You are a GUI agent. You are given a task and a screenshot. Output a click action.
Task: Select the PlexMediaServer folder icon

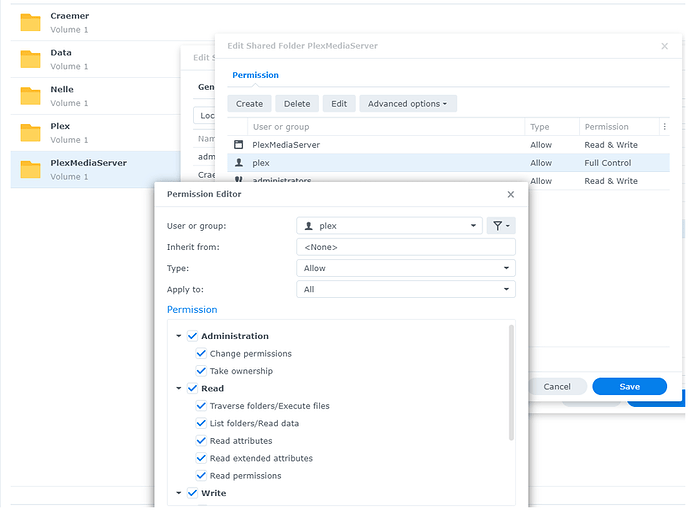click(30, 170)
